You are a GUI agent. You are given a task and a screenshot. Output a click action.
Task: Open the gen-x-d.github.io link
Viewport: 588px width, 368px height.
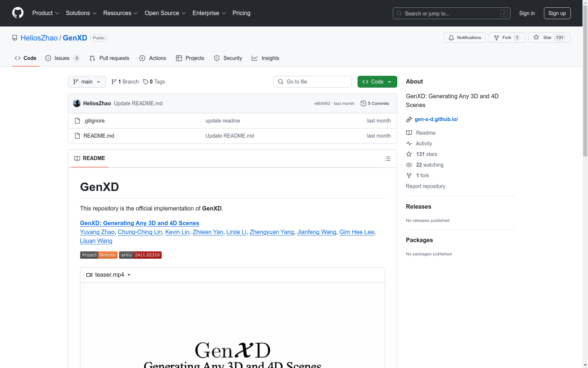pyautogui.click(x=436, y=119)
